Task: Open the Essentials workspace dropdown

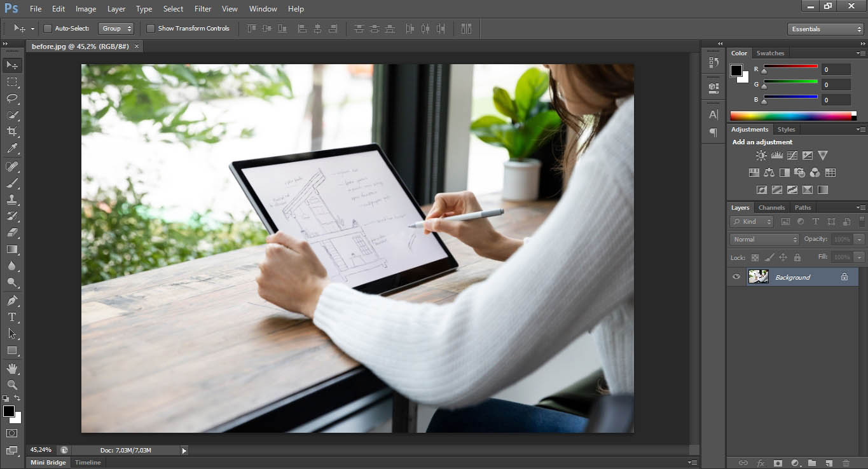Action: [x=825, y=29]
